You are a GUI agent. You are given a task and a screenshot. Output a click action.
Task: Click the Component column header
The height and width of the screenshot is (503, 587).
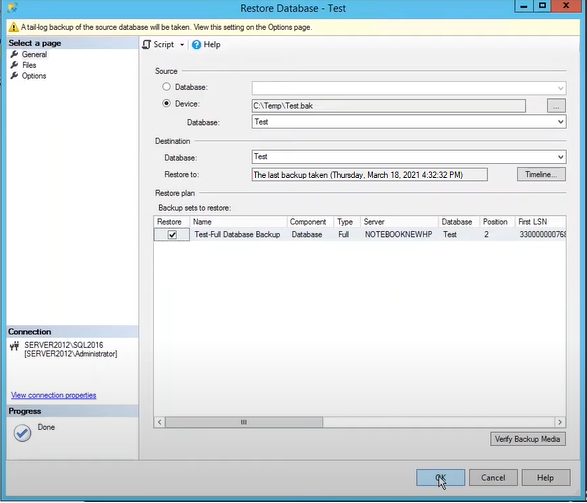point(310,222)
